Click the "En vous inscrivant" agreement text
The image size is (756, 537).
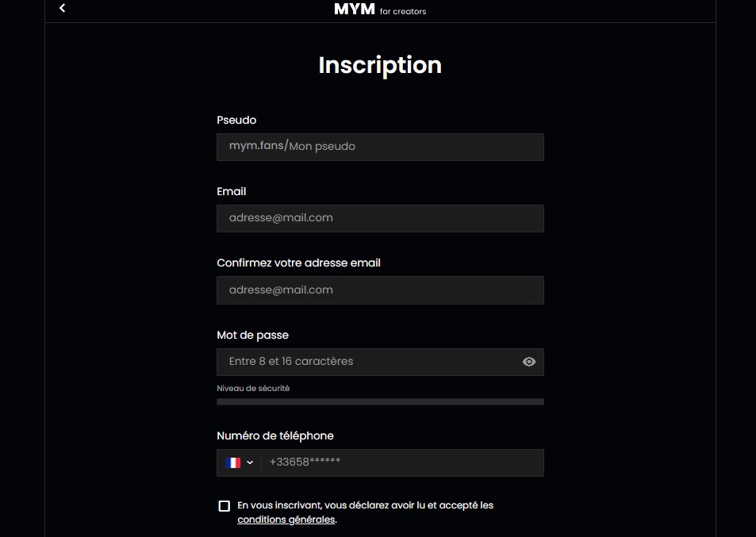[x=365, y=505]
